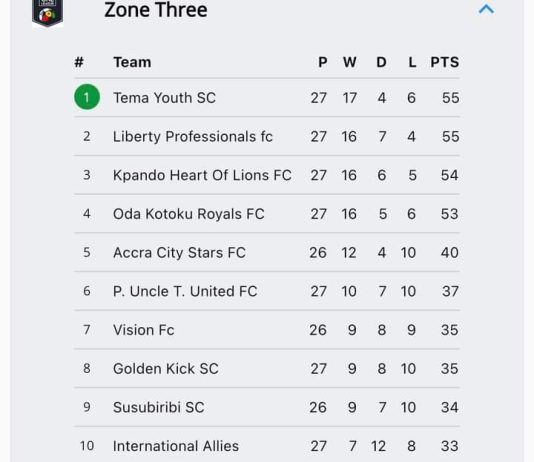Click the L column header
The width and height of the screenshot is (534, 462).
click(412, 62)
